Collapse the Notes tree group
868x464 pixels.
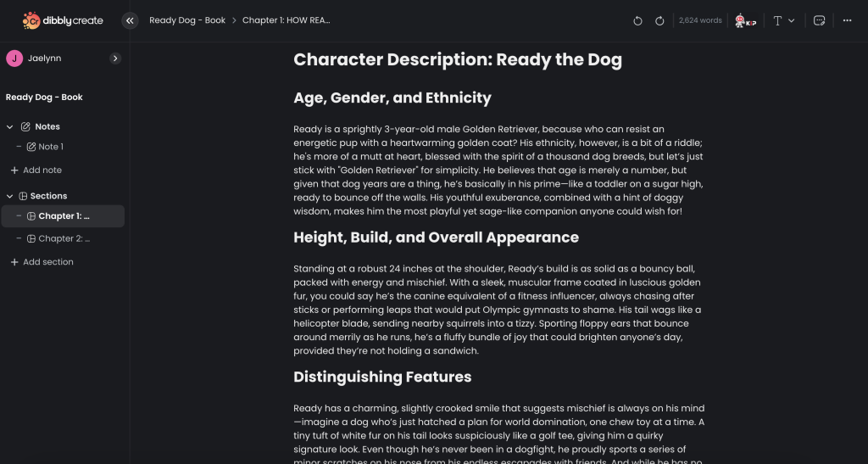(10, 126)
